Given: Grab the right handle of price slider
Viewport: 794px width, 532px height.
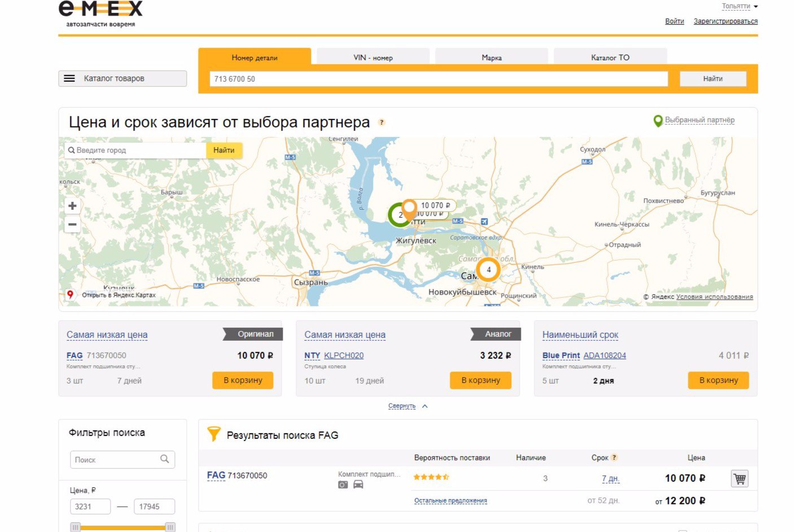Looking at the screenshot, I should tap(170, 527).
